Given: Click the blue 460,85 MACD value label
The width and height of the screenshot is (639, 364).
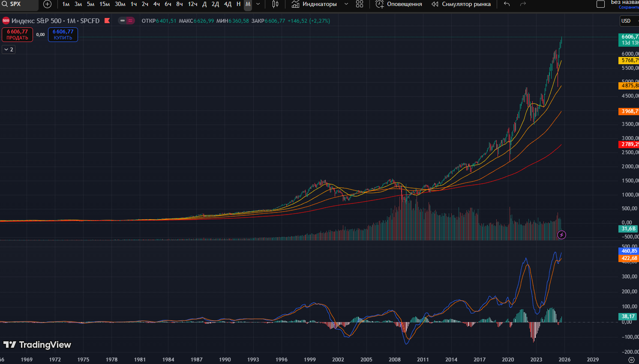Looking at the screenshot, I should tap(629, 251).
